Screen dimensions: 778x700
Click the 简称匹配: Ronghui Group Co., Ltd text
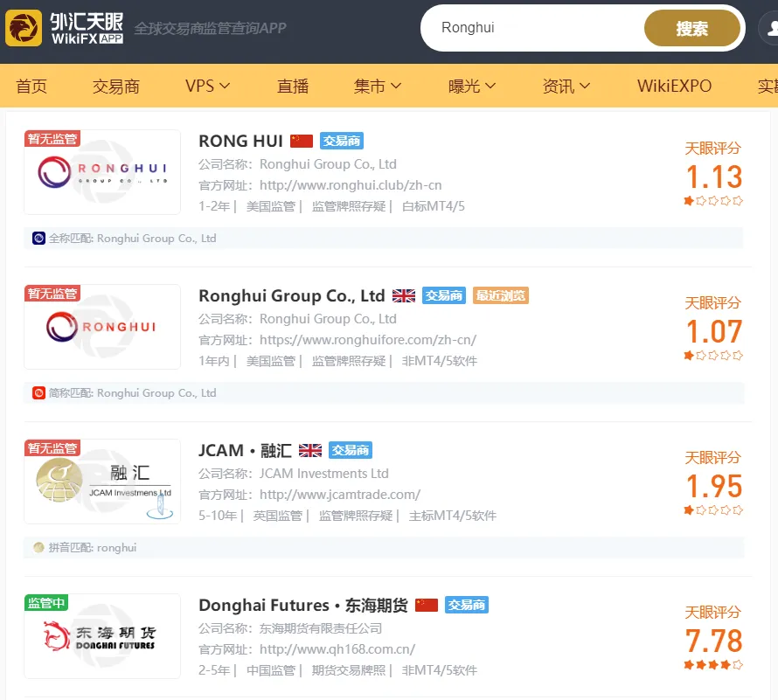(133, 393)
